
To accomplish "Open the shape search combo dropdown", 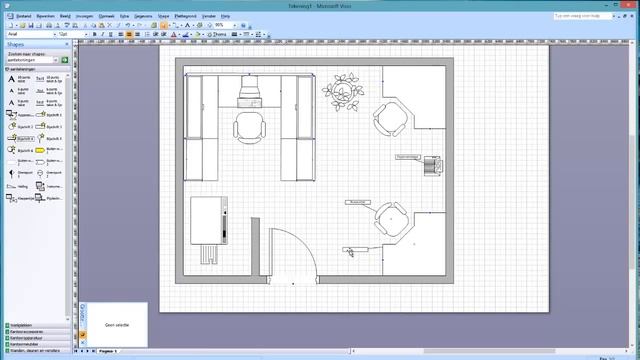I will [x=56, y=60].
